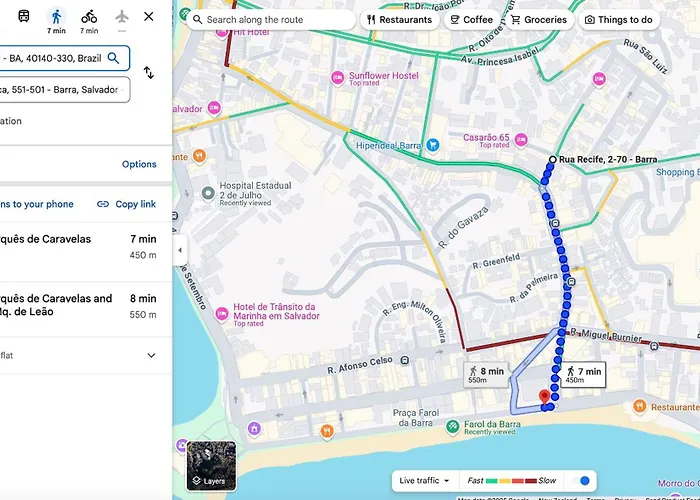Click the red destination pin
Image resolution: width=700 pixels, height=500 pixels.
(x=544, y=397)
